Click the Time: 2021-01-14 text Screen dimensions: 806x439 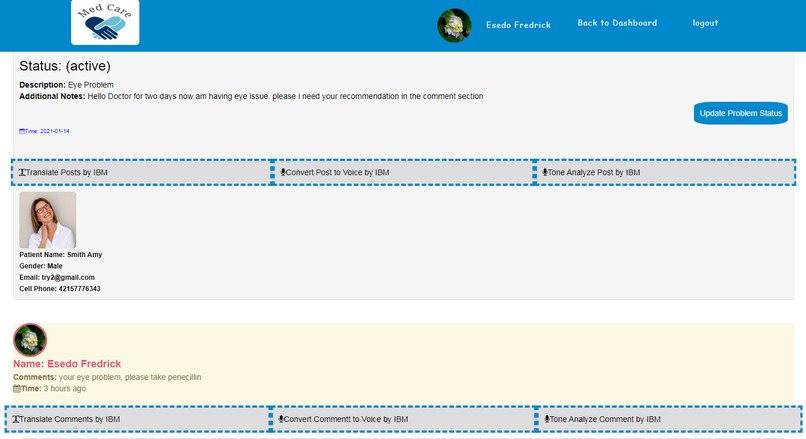[x=47, y=131]
